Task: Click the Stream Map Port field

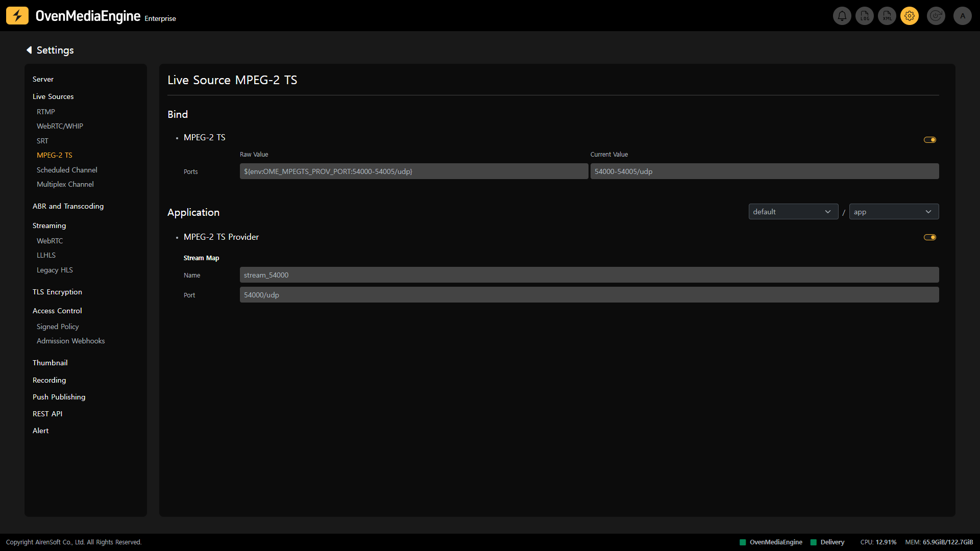Action: (x=589, y=295)
